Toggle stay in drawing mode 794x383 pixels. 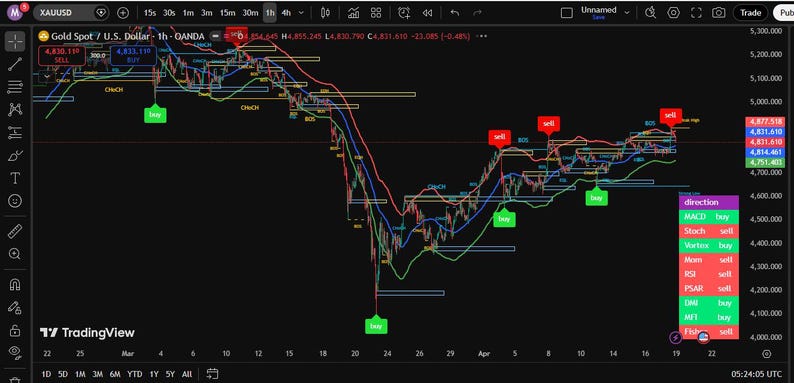(x=15, y=307)
